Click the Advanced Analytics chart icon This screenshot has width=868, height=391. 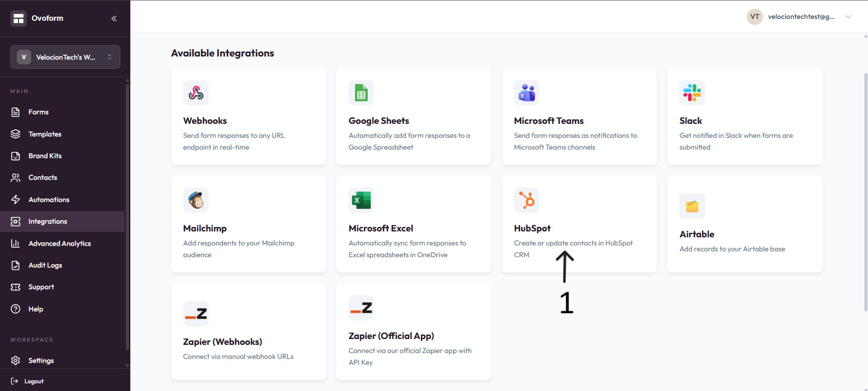(x=15, y=244)
